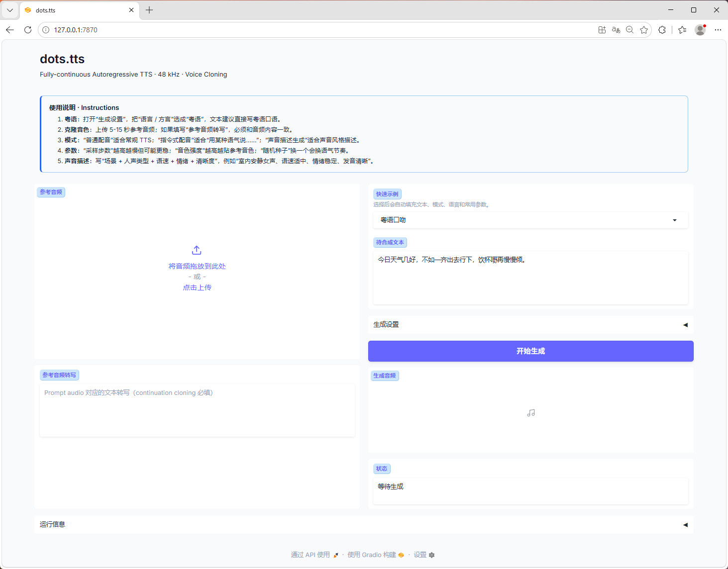Click the dots.tts page heading
This screenshot has width=728, height=569.
click(x=62, y=59)
